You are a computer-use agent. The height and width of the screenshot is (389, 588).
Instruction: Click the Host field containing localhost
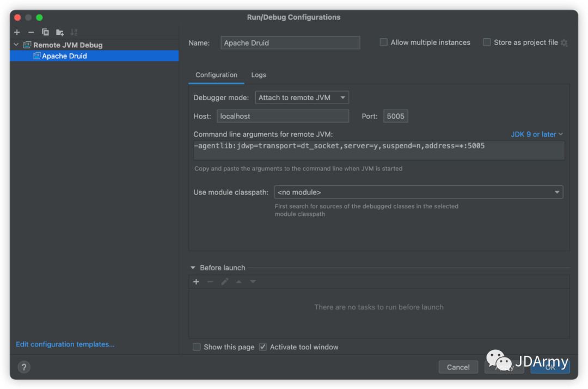[x=283, y=116]
